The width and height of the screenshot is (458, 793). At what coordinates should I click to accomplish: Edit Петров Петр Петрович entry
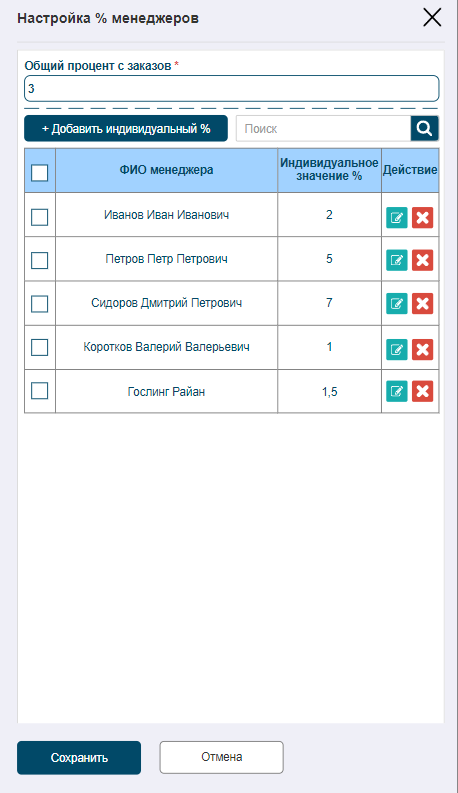click(x=397, y=260)
